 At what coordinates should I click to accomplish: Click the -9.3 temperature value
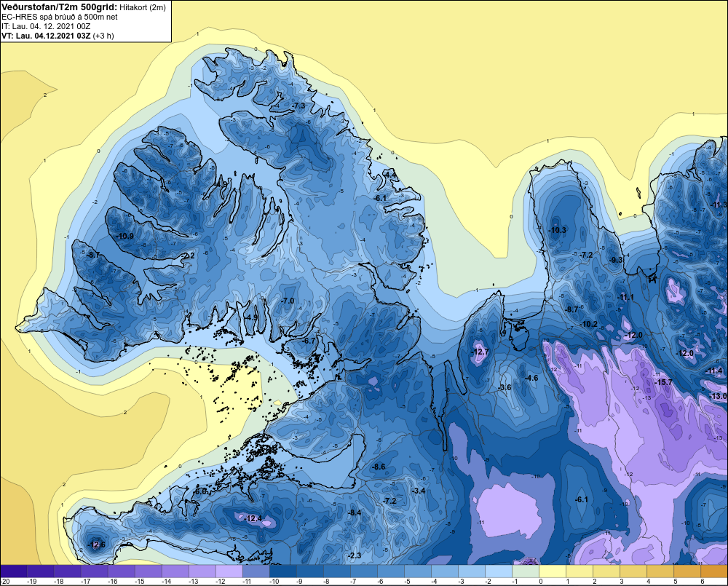pos(616,260)
